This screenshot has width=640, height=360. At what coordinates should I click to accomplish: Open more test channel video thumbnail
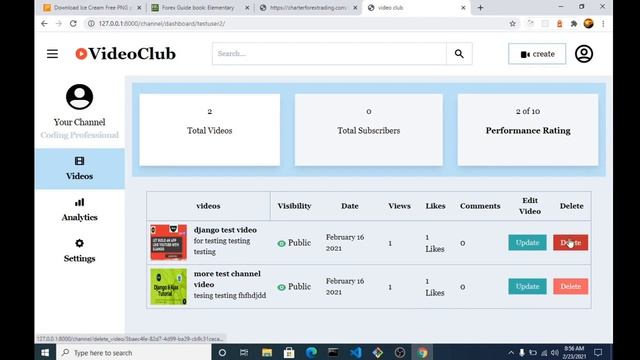coord(169,287)
